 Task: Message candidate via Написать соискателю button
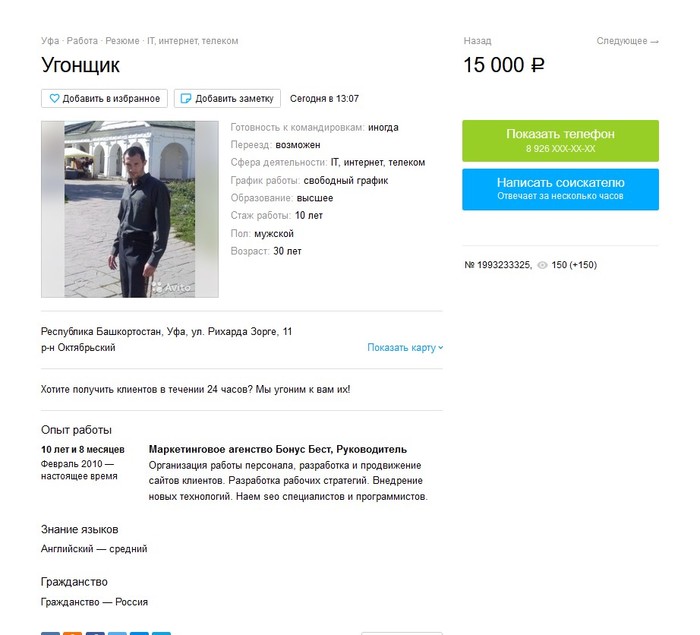click(560, 189)
